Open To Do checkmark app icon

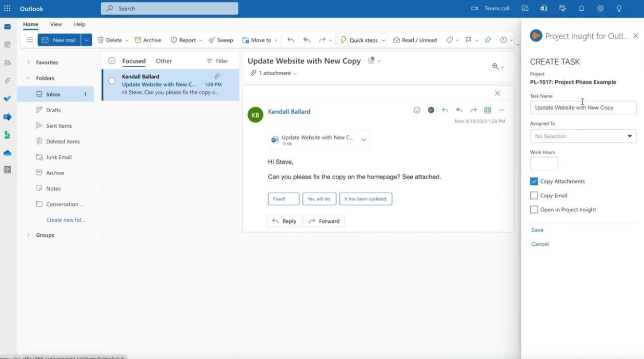(7, 99)
